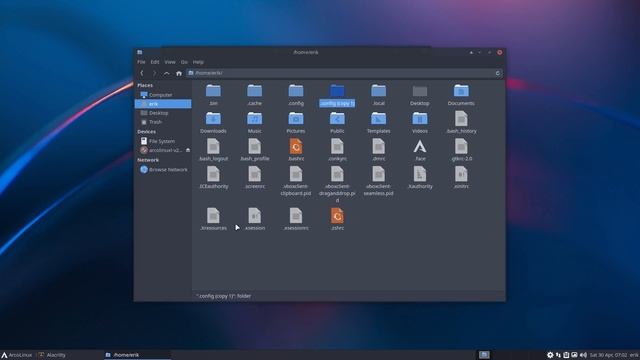Select Desktop in the Places sidebar

[163, 113]
